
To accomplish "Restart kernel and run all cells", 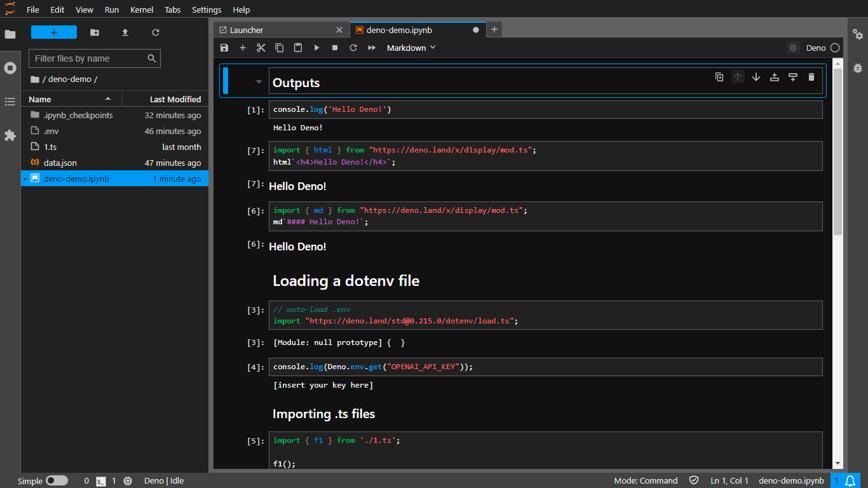I will click(372, 48).
